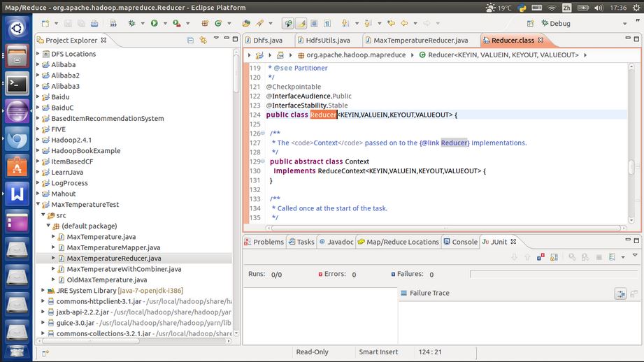Open the Debug button dropdown arrow
The width and height of the screenshot is (644, 362).
pos(143,23)
